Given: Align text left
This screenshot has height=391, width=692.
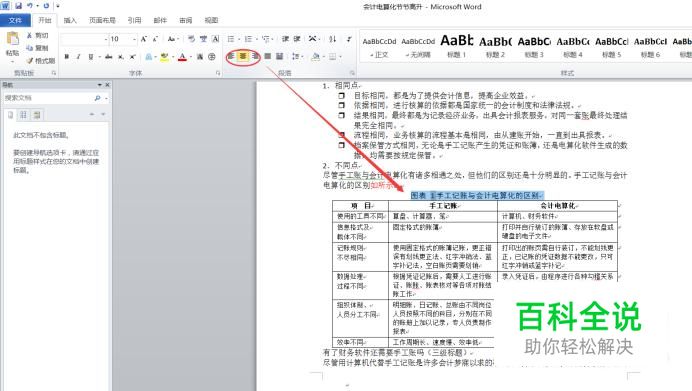Looking at the screenshot, I should 231,56.
